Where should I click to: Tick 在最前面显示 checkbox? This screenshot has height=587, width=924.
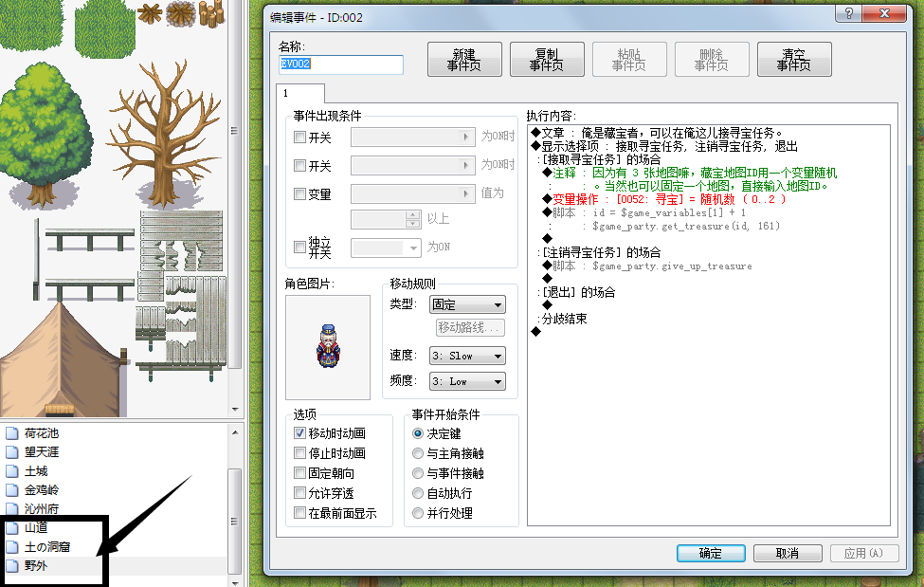coord(300,514)
